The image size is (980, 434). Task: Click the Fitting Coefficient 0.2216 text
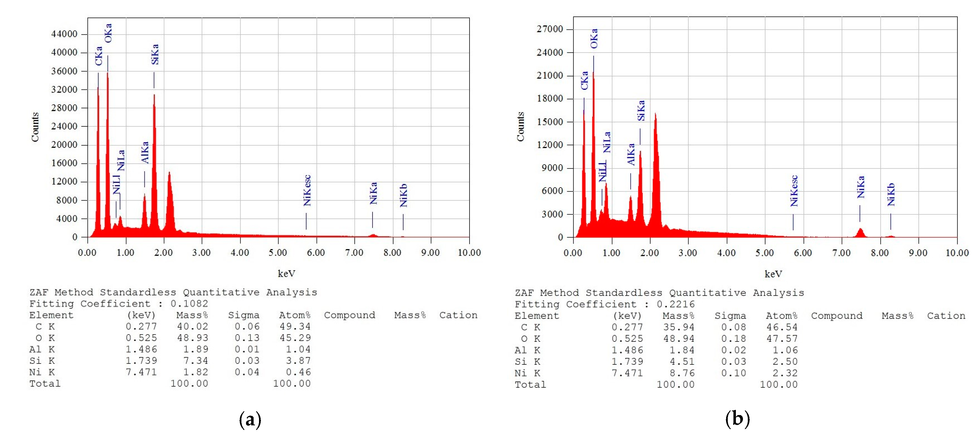pos(604,304)
